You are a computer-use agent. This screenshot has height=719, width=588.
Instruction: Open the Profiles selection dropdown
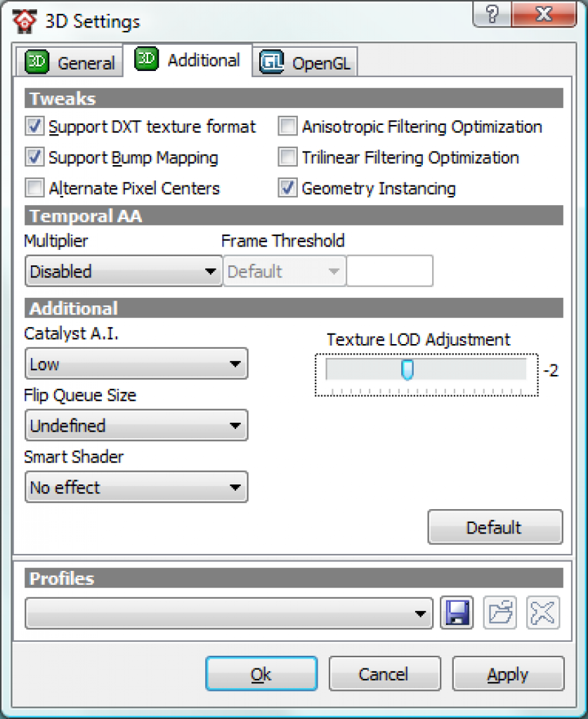tap(229, 613)
